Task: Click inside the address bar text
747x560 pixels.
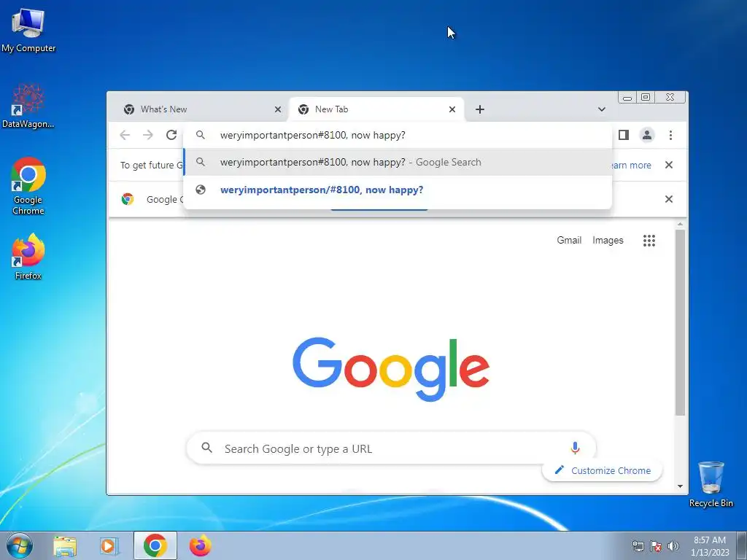Action: tap(312, 135)
